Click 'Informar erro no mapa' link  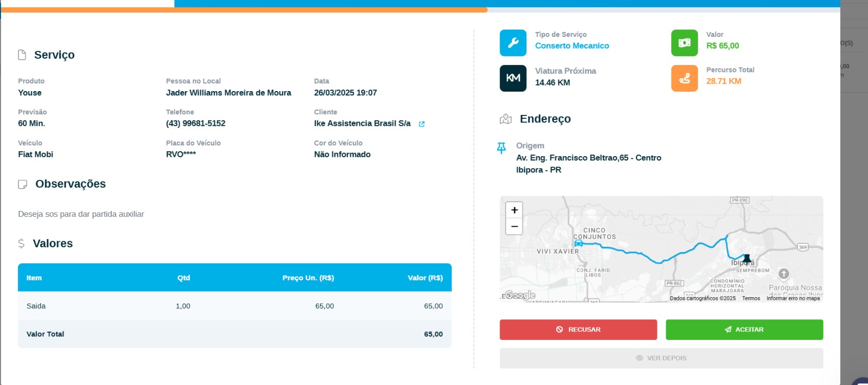[793, 298]
